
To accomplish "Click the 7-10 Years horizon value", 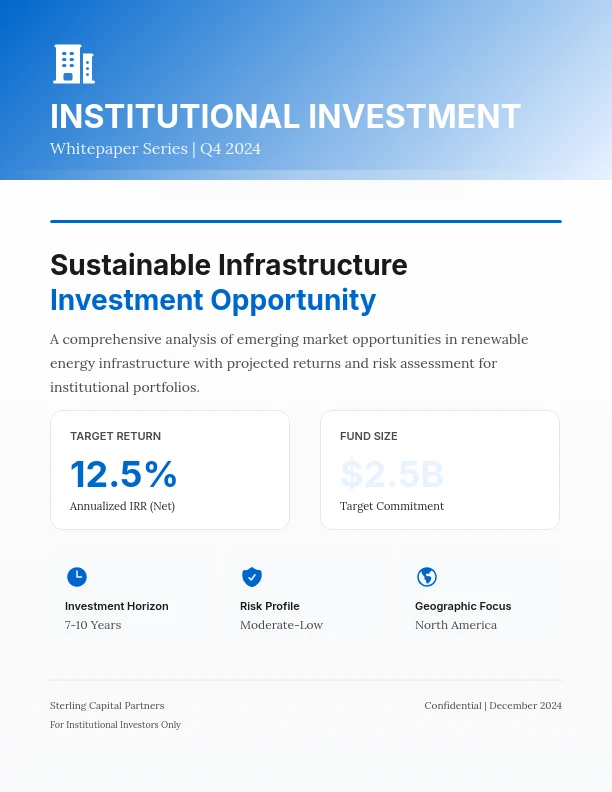I will tap(93, 625).
